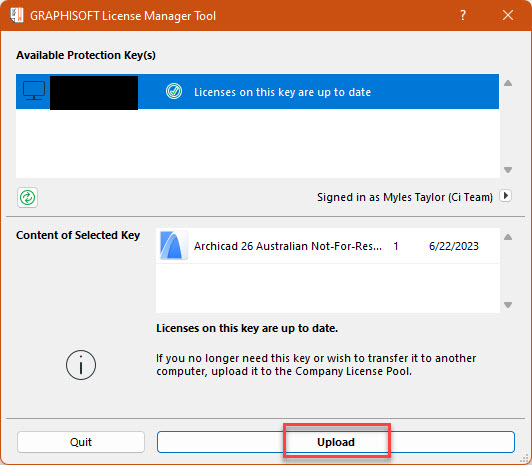The image size is (532, 465).
Task: Open the signed-in account arrow menu
Action: pyautogui.click(x=506, y=196)
